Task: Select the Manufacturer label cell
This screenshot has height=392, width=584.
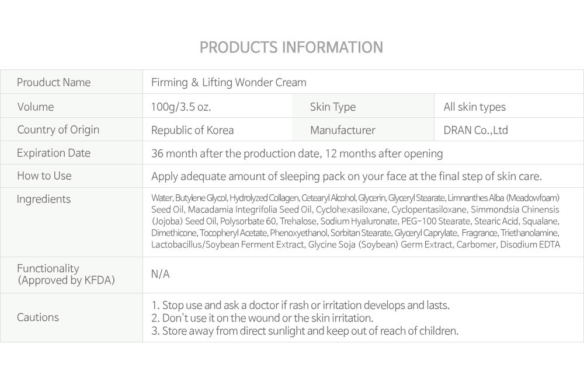Action: tap(363, 129)
